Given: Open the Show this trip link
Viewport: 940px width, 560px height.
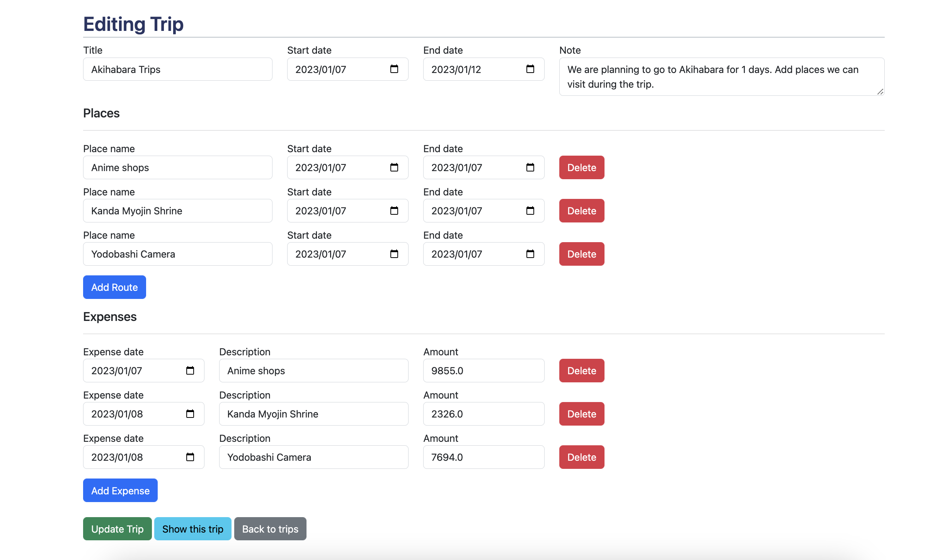Looking at the screenshot, I should click(x=192, y=529).
